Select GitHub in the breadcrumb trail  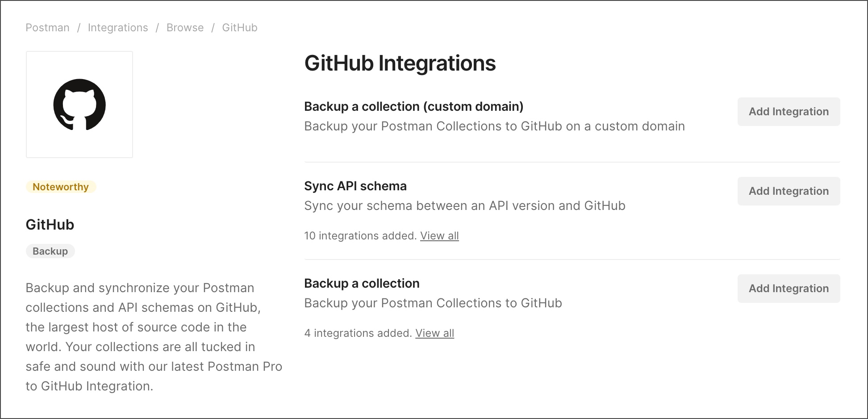point(240,27)
